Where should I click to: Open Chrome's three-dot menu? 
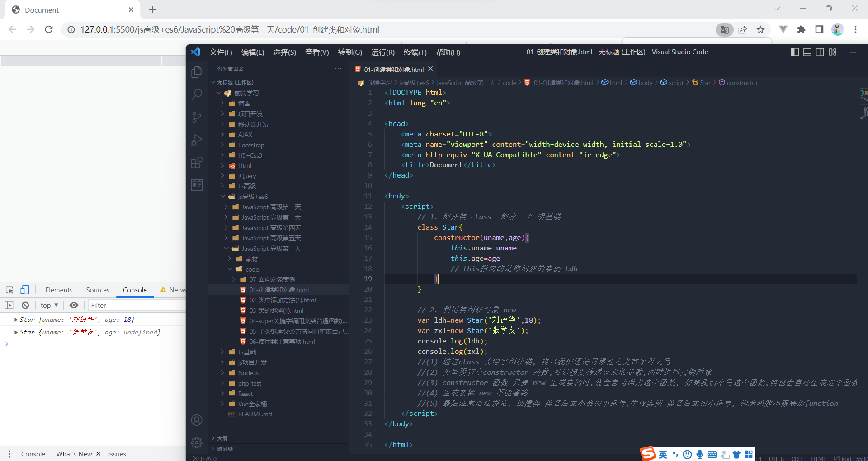(855, 29)
